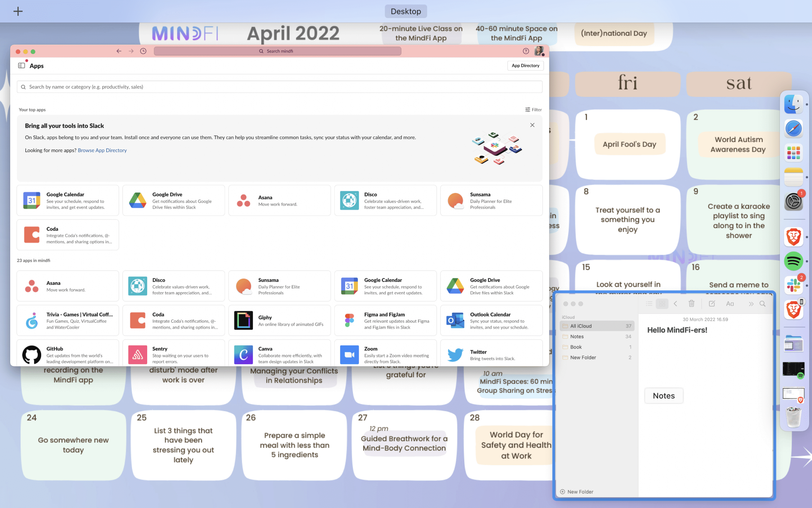Open Google Calendar in 23 apps list
Image resolution: width=812 pixels, height=508 pixels.
[385, 286]
